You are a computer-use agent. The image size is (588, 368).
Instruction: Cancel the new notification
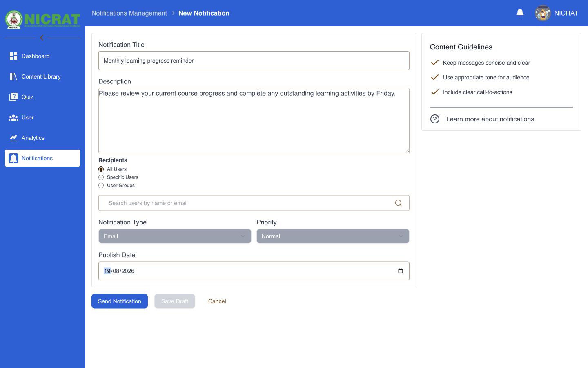[217, 301]
